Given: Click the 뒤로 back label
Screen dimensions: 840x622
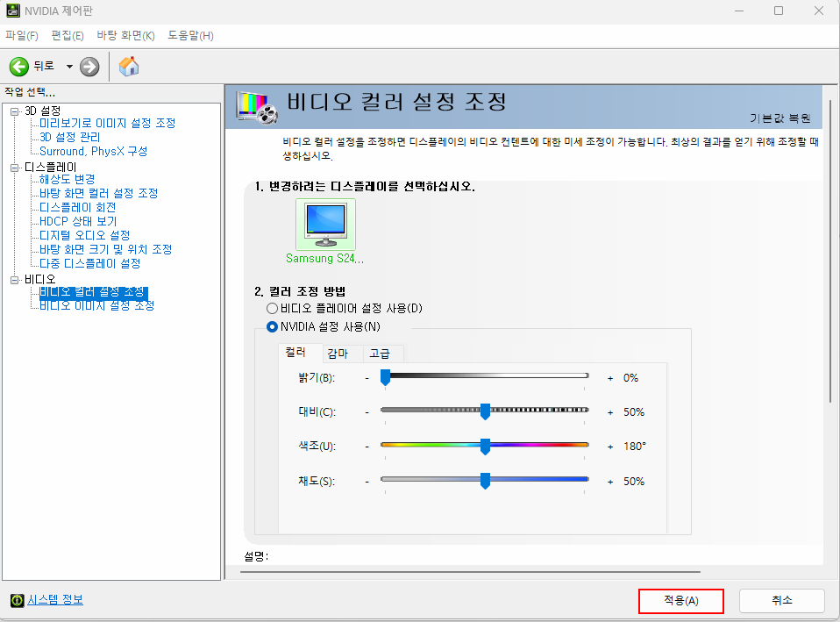Looking at the screenshot, I should 44,66.
